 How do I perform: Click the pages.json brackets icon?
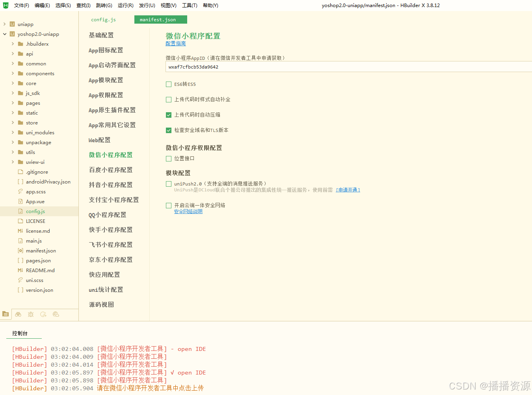click(20, 260)
